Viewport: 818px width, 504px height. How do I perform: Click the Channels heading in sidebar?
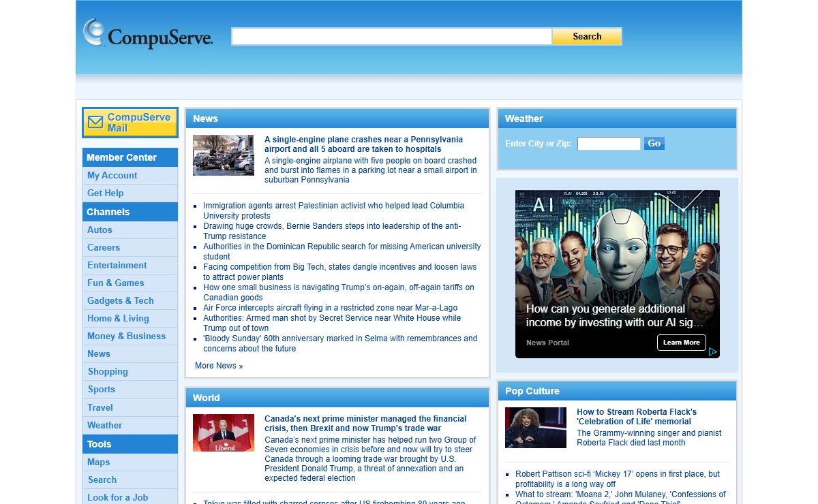(x=130, y=212)
